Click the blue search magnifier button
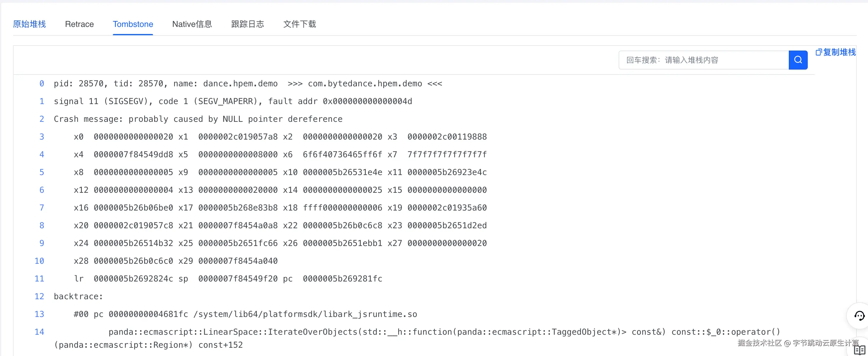 (x=798, y=60)
